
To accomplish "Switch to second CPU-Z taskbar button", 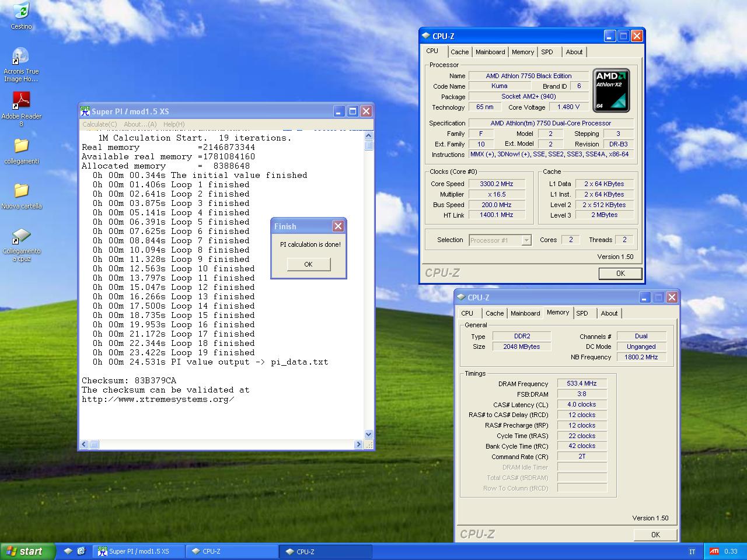I will [x=326, y=551].
